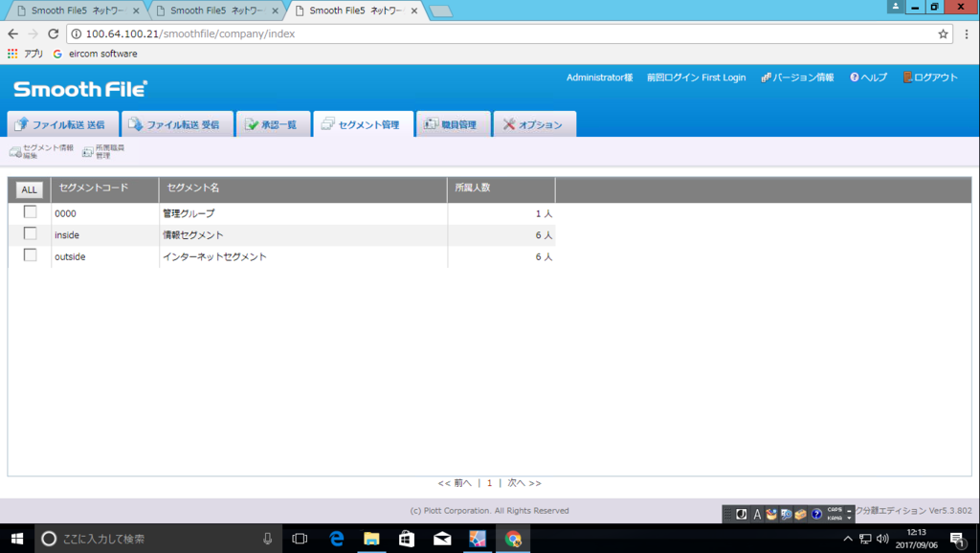The width and height of the screenshot is (980, 553).
Task: Click the IME J logo icon
Action: point(742,515)
